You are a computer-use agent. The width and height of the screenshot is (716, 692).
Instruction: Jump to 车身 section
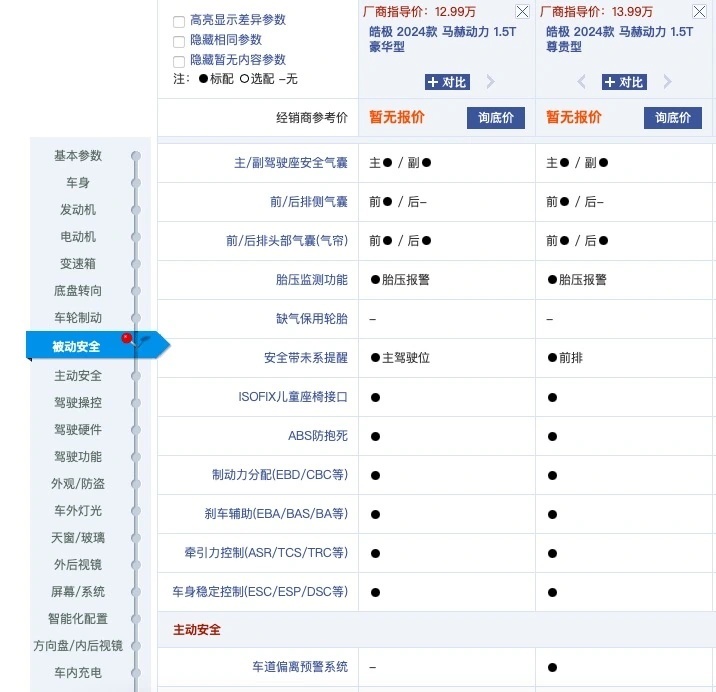tap(78, 183)
